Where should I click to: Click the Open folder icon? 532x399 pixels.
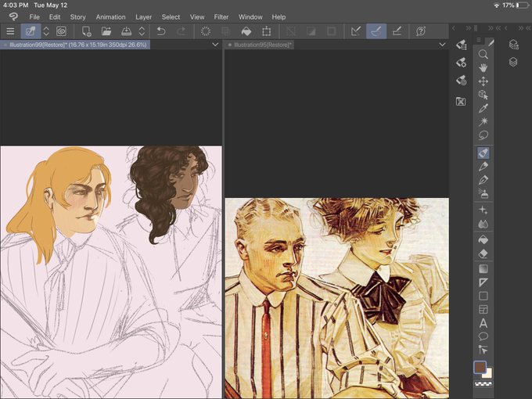(106, 31)
